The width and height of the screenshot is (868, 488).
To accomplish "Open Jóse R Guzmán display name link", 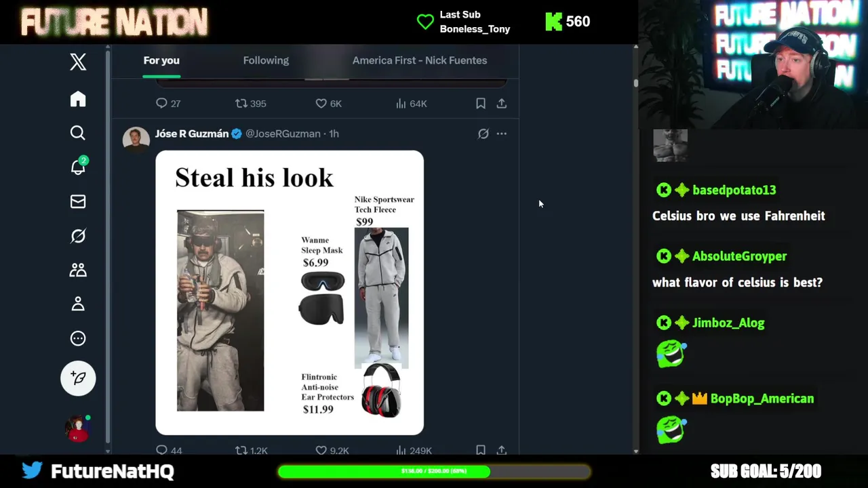I will click(x=192, y=134).
